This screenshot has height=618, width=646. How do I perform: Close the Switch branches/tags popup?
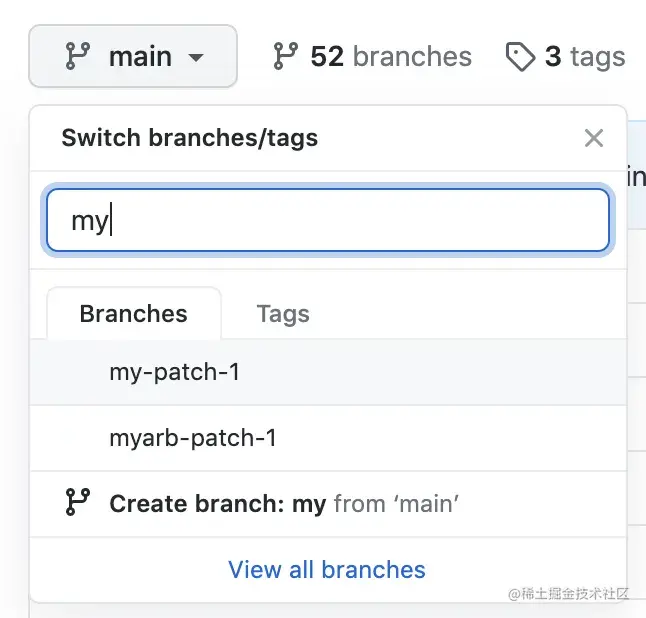tap(594, 138)
